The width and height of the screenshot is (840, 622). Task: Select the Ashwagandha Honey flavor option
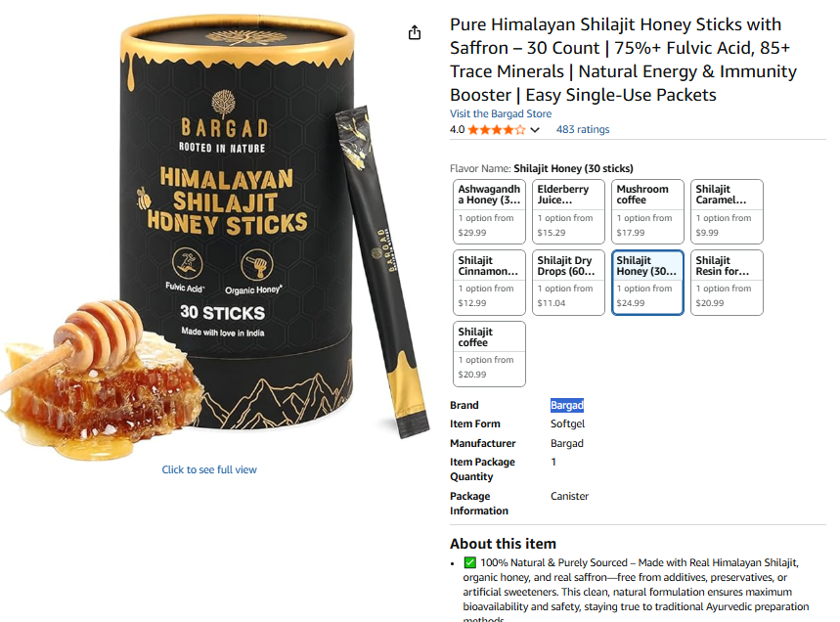click(488, 211)
